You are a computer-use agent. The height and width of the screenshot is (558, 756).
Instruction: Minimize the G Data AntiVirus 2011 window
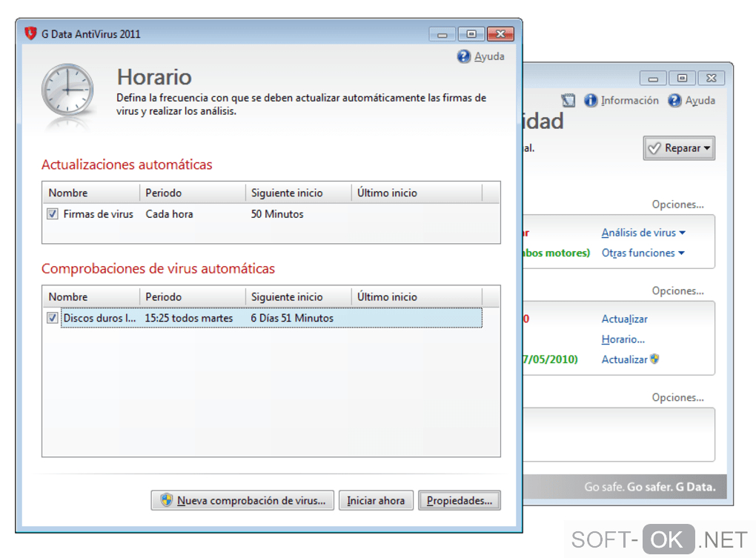click(x=442, y=34)
